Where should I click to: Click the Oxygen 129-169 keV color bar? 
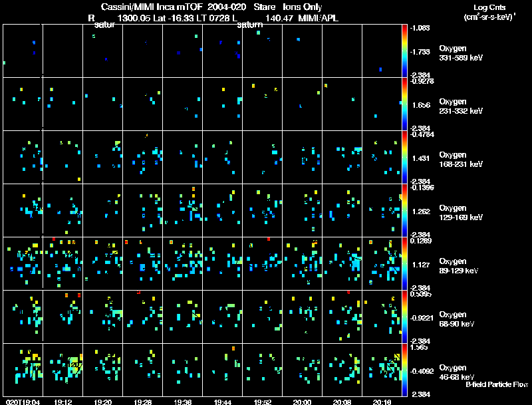pyautogui.click(x=404, y=211)
